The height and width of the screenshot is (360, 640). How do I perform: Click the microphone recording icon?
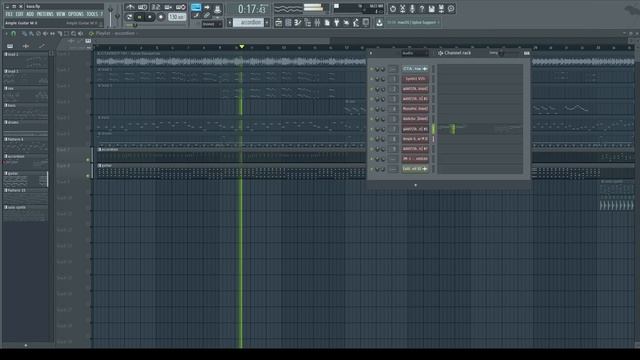(x=412, y=9)
